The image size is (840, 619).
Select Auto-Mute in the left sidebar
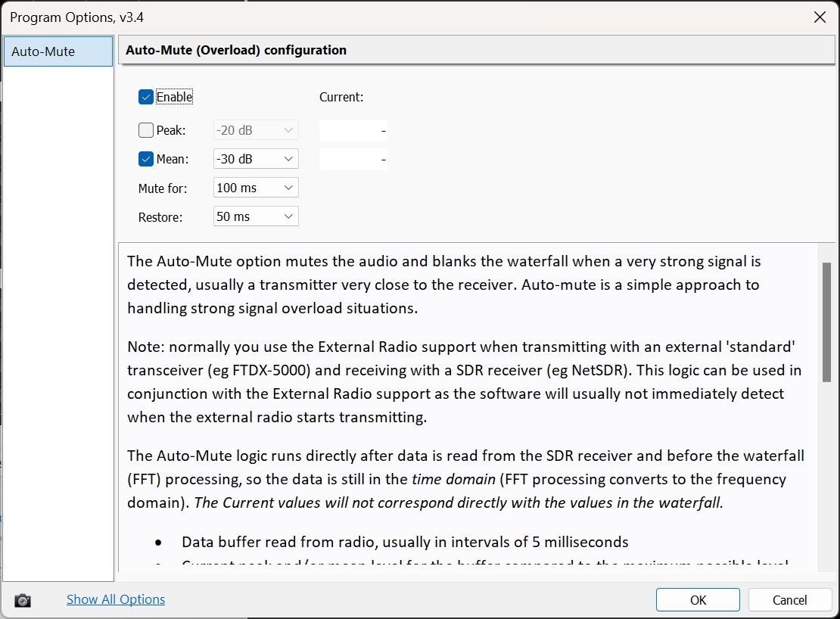click(58, 52)
